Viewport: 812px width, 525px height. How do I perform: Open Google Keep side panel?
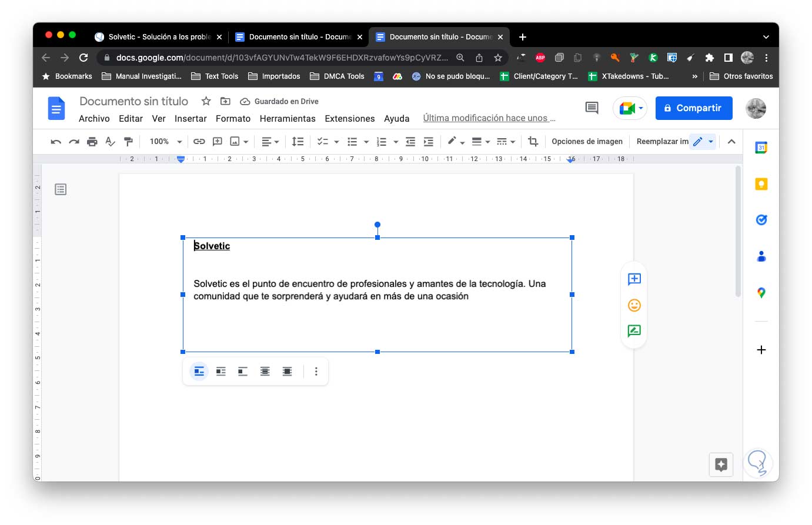coord(761,184)
